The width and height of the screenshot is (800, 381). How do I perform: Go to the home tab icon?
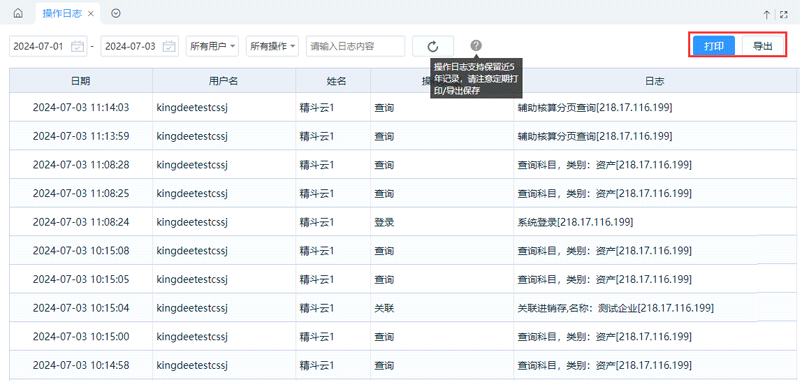(18, 14)
